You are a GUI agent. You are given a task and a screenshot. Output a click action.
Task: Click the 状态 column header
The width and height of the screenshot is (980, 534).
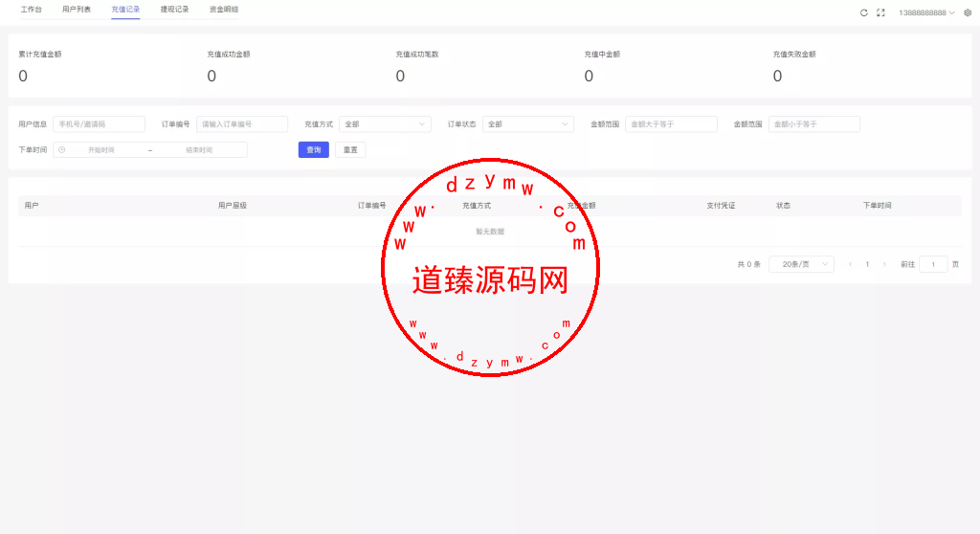[x=783, y=206]
